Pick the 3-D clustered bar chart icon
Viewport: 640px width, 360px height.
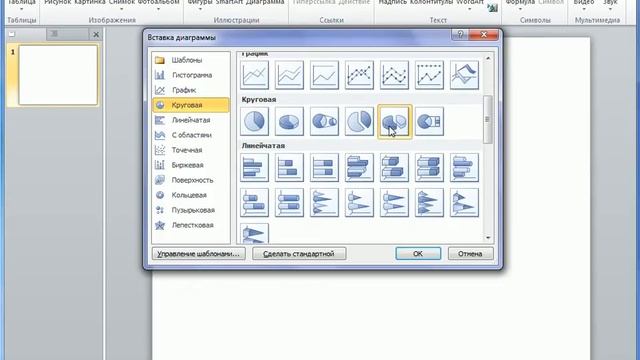click(x=359, y=167)
